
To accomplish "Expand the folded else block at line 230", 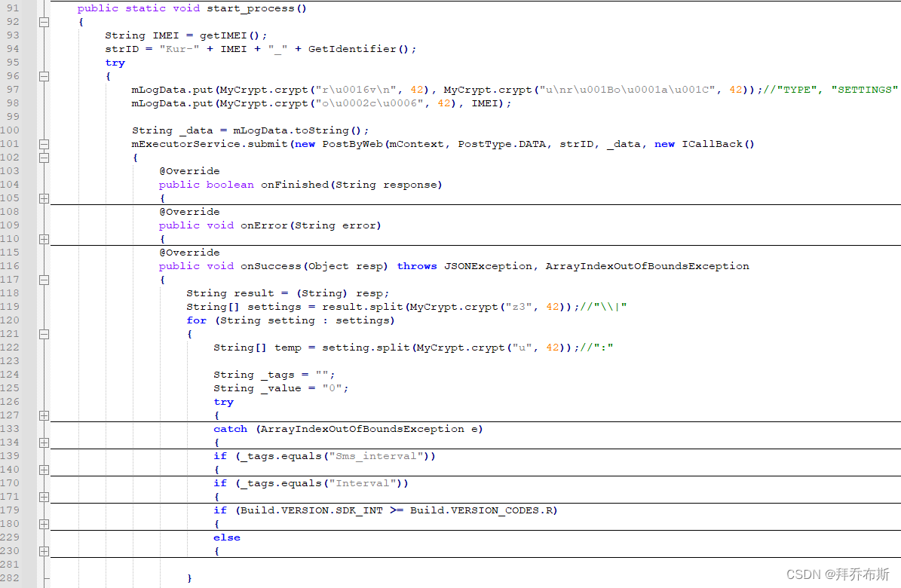I will point(44,552).
